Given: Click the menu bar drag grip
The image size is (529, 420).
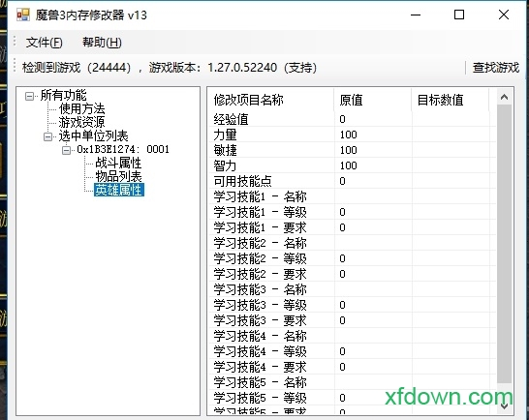Looking at the screenshot, I should click(15, 42).
